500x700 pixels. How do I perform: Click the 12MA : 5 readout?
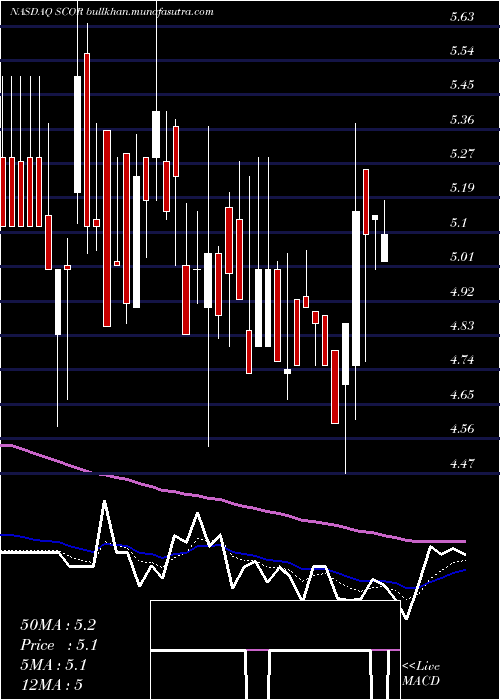coord(52,685)
